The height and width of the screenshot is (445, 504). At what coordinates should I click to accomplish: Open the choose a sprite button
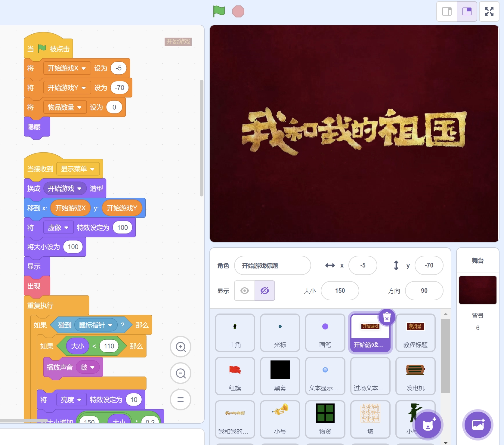click(x=428, y=425)
